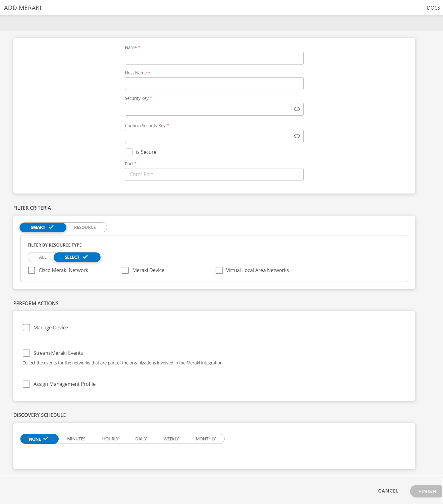Screen dimensions: 443x504
Task: Open the DOCS link
Action: pyautogui.click(x=433, y=8)
